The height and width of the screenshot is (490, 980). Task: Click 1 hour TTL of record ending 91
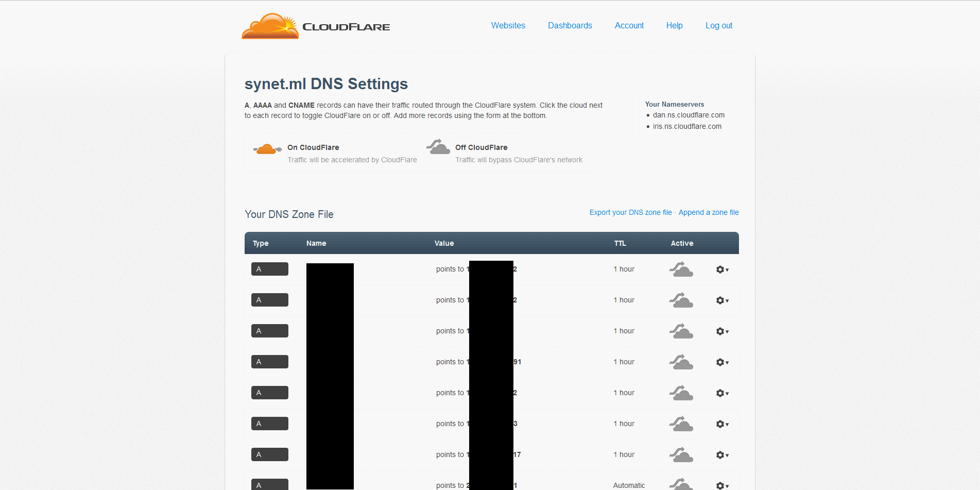(624, 362)
